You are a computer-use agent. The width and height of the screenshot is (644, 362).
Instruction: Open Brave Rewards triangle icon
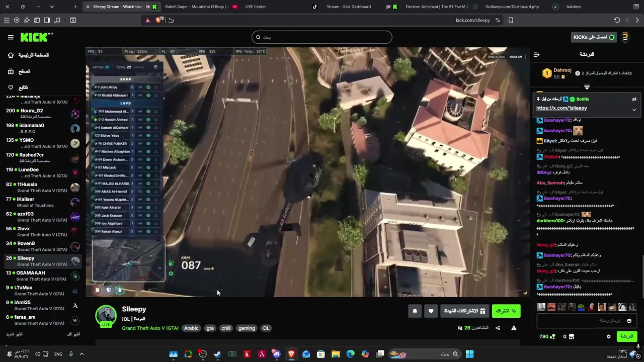click(147, 20)
